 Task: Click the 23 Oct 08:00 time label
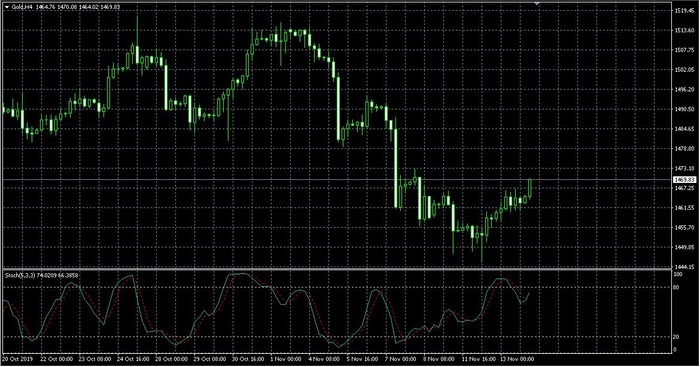[x=95, y=359]
